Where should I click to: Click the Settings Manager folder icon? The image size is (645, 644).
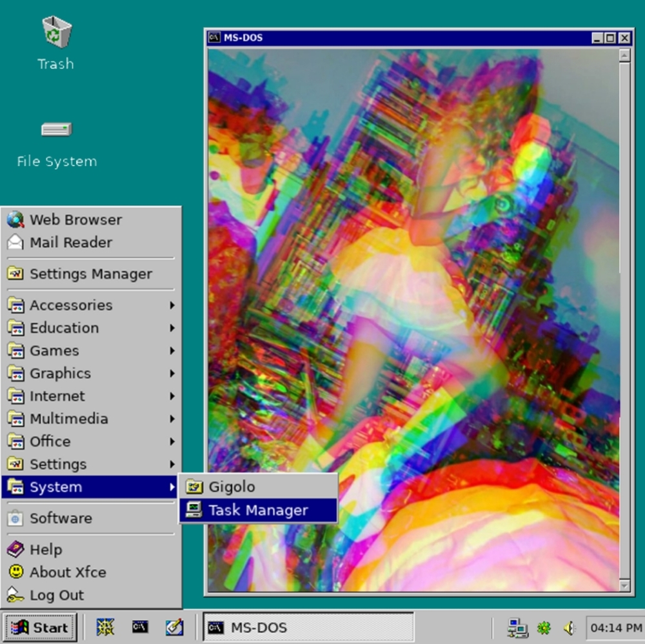pos(15,274)
